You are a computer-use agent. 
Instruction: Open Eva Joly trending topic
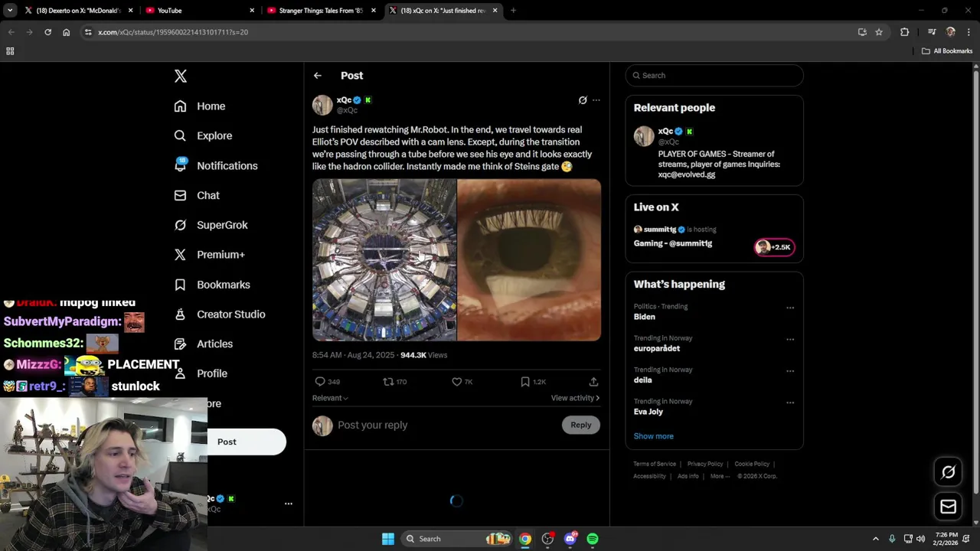click(x=648, y=412)
